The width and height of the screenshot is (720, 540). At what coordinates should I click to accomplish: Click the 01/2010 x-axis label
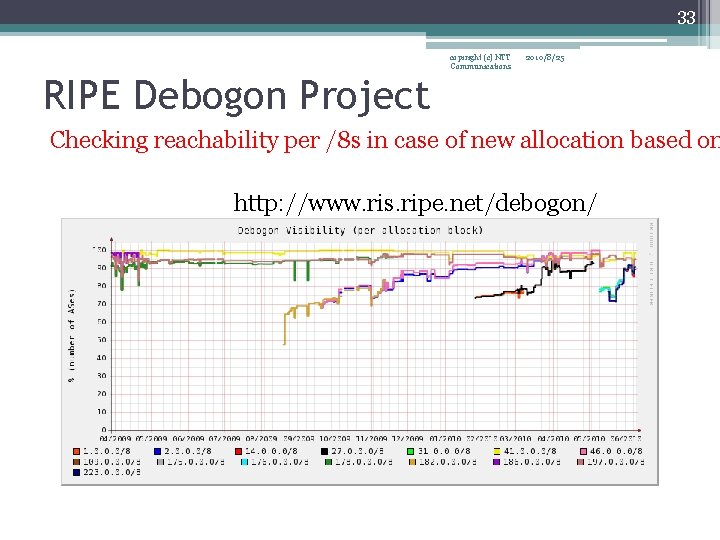point(445,439)
